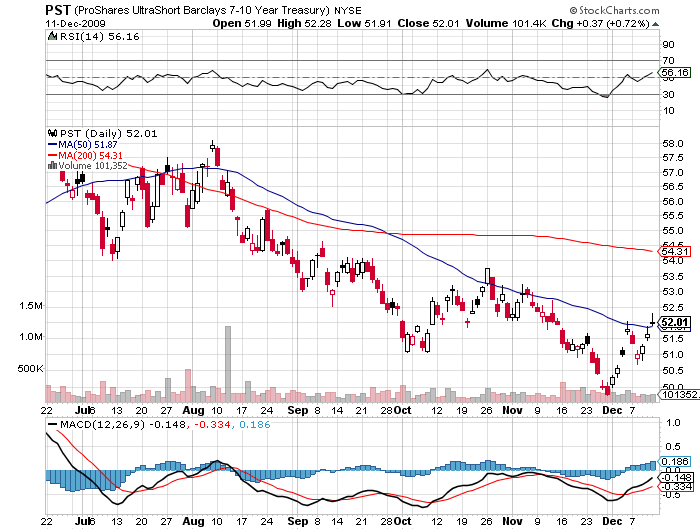Viewport: 700px width, 530px height.
Task: Click the 101352 volume tag on the axis
Action: (x=679, y=394)
